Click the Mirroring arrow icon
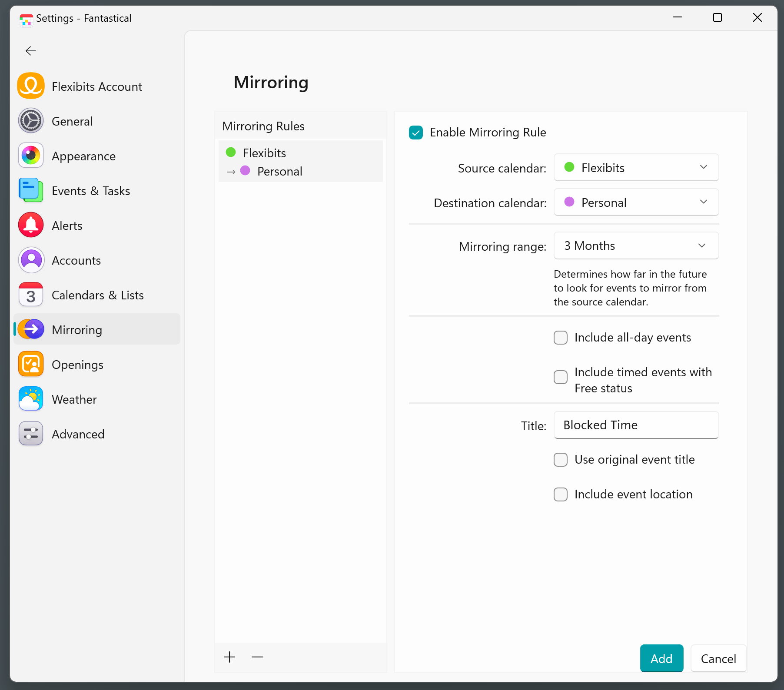Screen dimensions: 784x690 [x=31, y=329]
